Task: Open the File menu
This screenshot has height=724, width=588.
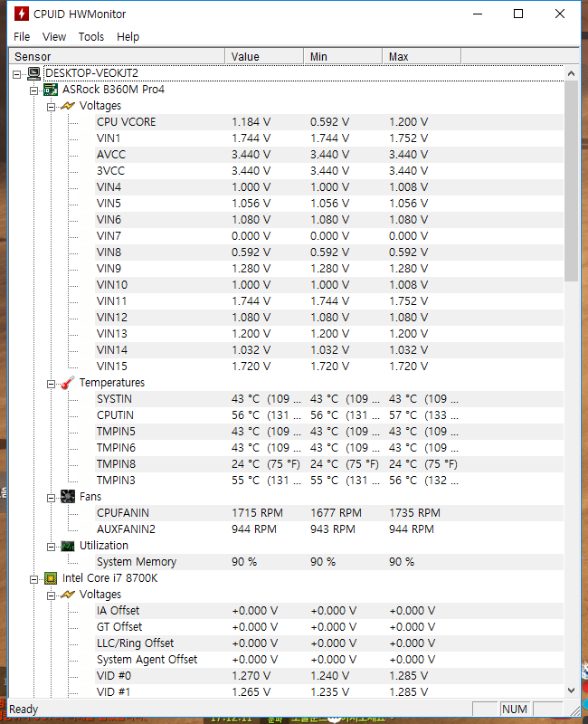Action: 22,37
